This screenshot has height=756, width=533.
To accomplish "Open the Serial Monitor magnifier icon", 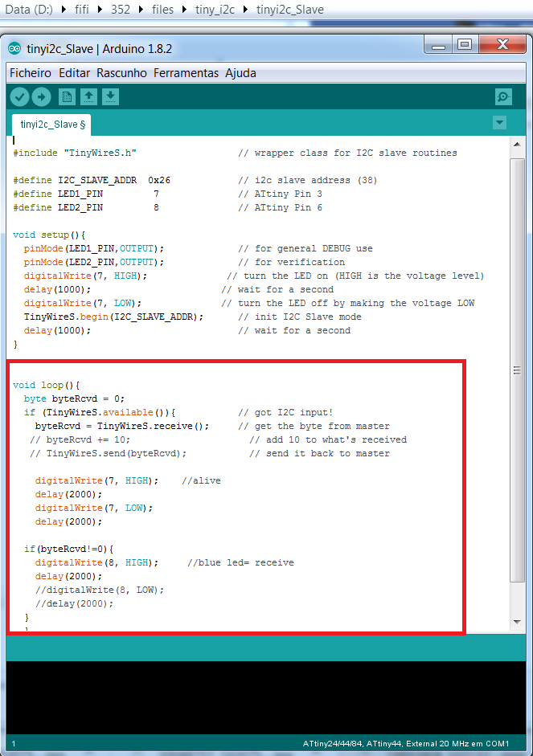I will point(503,97).
